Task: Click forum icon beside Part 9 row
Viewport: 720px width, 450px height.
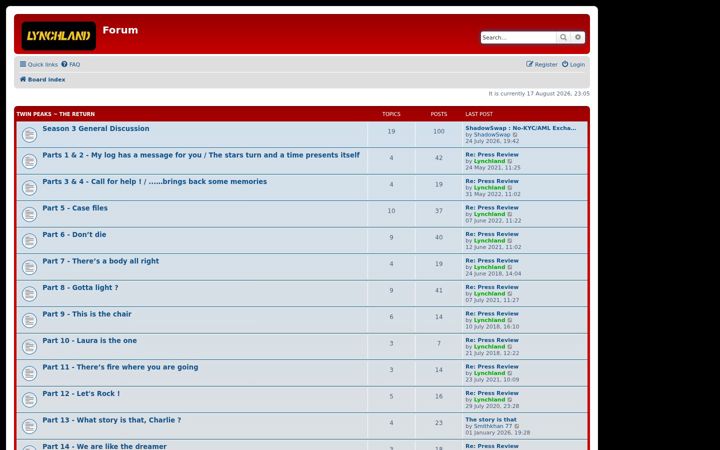Action: (29, 321)
